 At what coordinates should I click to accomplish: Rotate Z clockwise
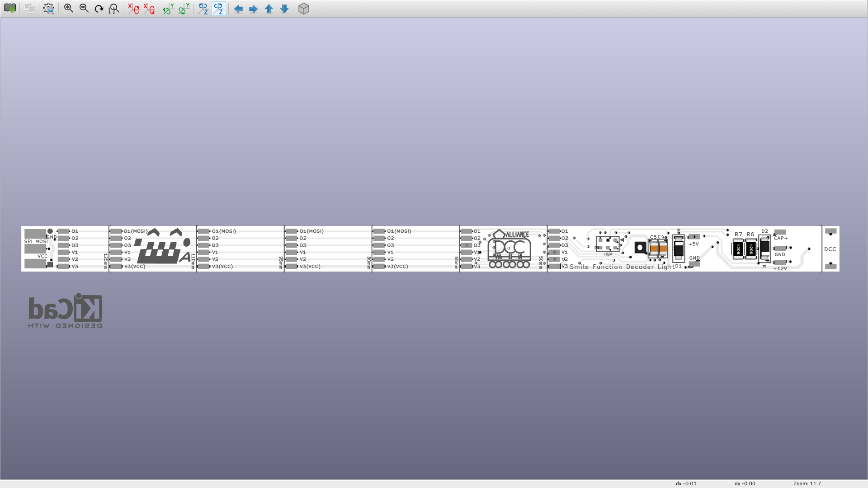pos(203,9)
